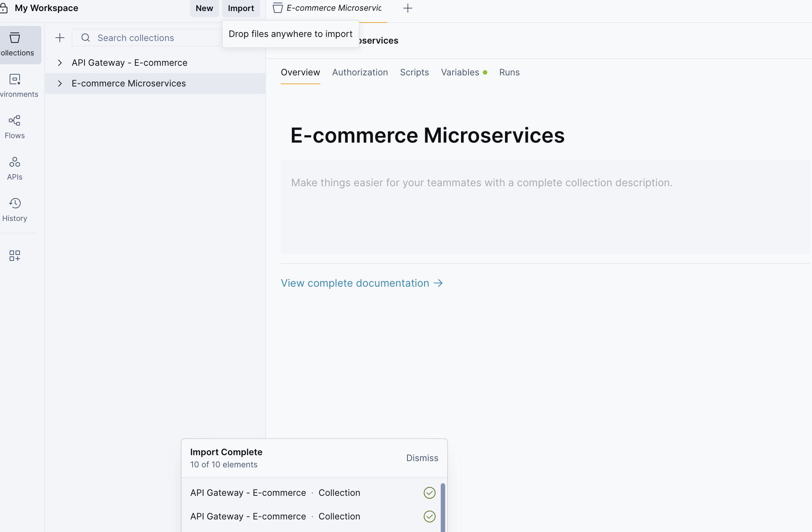The width and height of the screenshot is (812, 532).
Task: Switch to the Authorization tab
Action: point(360,72)
